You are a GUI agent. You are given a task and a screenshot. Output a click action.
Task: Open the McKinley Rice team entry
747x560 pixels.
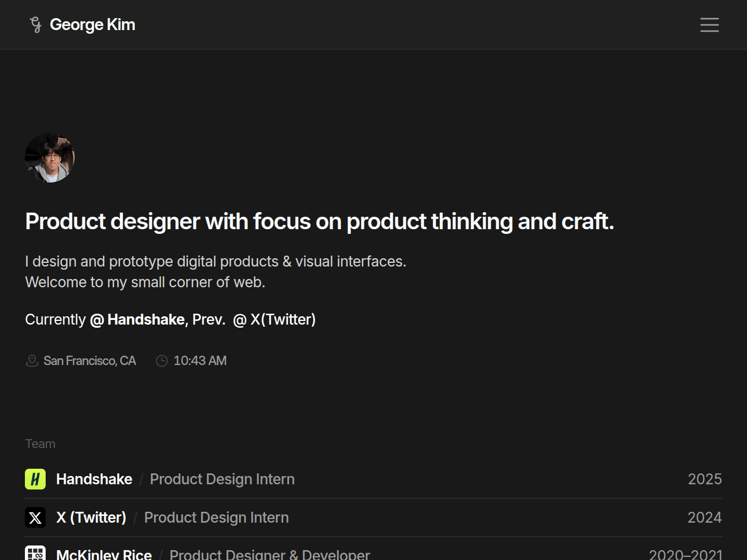(x=104, y=554)
